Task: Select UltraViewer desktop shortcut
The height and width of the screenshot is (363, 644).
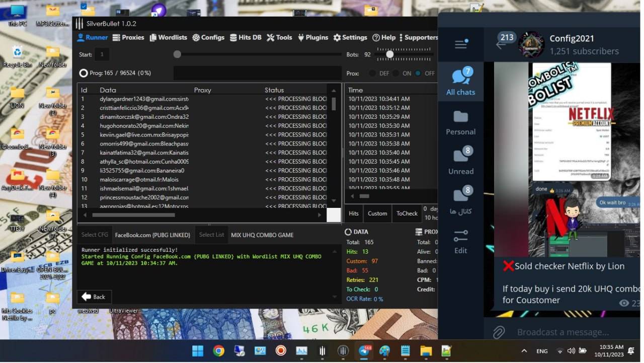Action: [123, 311]
